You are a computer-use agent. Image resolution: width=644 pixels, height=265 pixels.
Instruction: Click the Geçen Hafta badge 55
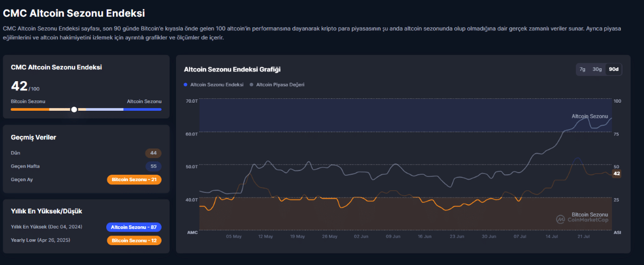(153, 167)
